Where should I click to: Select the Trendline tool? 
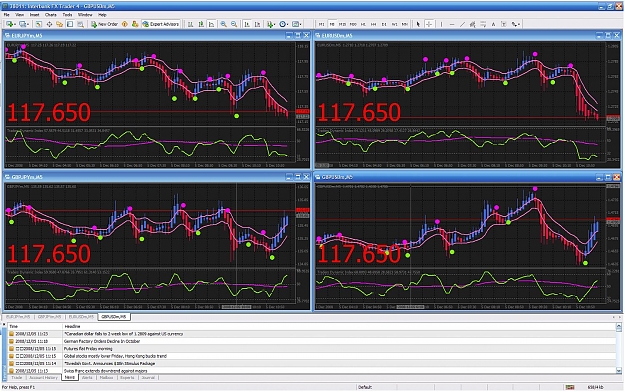point(462,24)
